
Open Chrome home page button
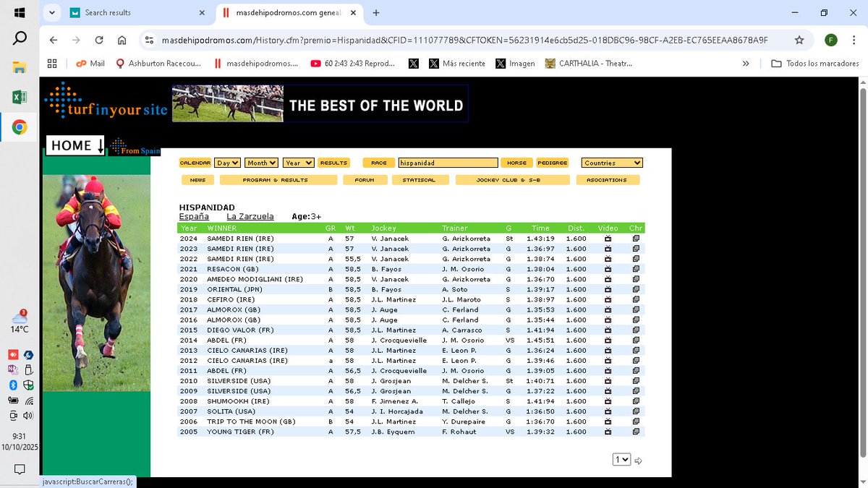122,40
